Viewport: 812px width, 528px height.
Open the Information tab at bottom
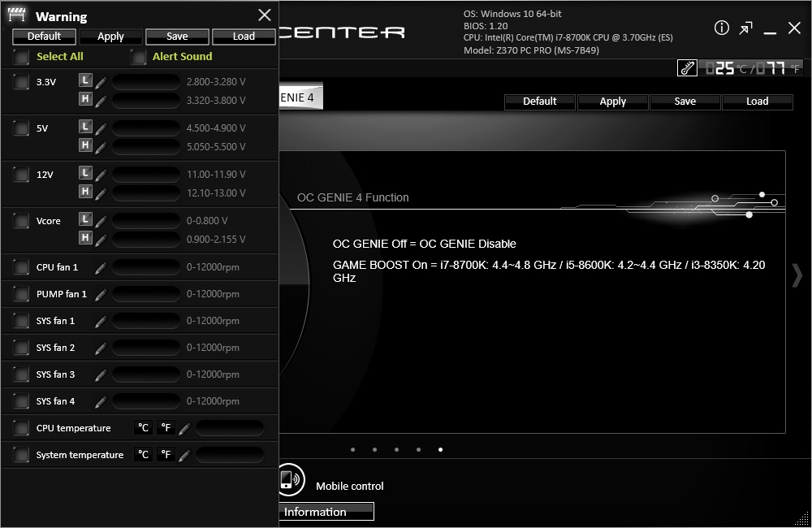pyautogui.click(x=326, y=512)
